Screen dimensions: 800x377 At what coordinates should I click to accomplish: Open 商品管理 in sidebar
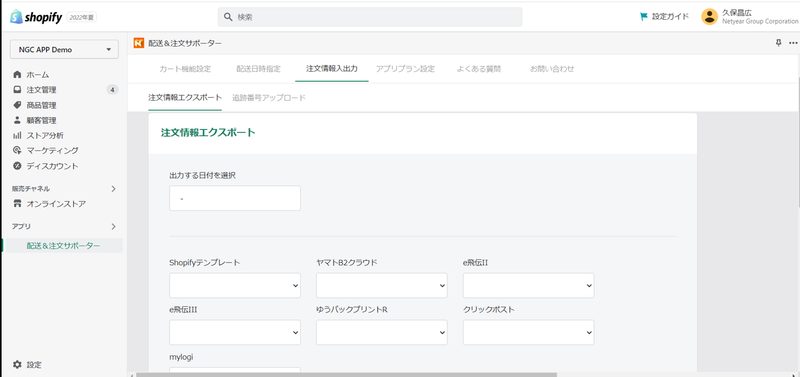tap(41, 105)
